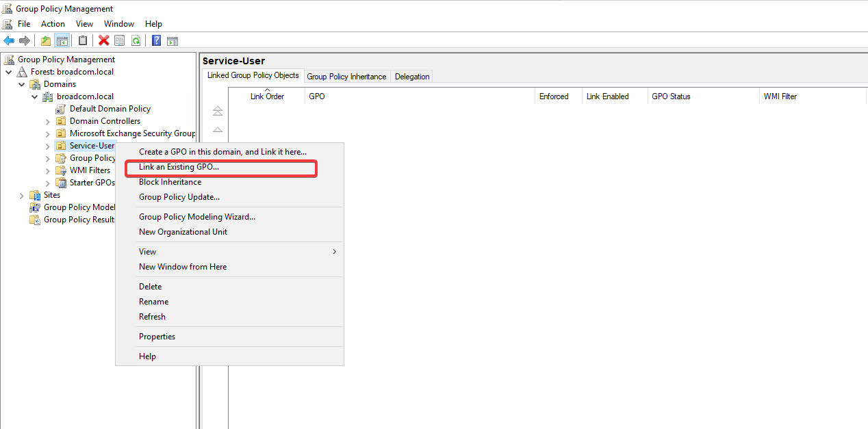The height and width of the screenshot is (429, 868).
Task: Open the Delegation tab
Action: coord(412,77)
